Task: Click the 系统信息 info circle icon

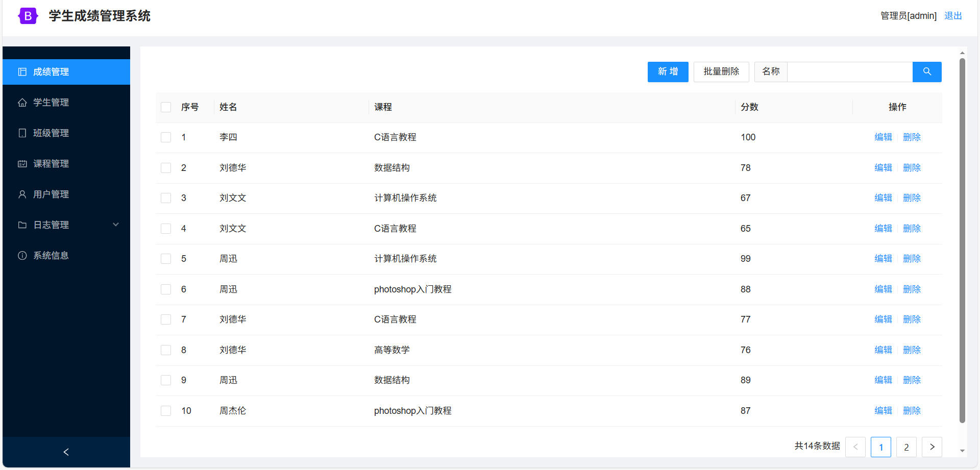Action: pos(22,256)
